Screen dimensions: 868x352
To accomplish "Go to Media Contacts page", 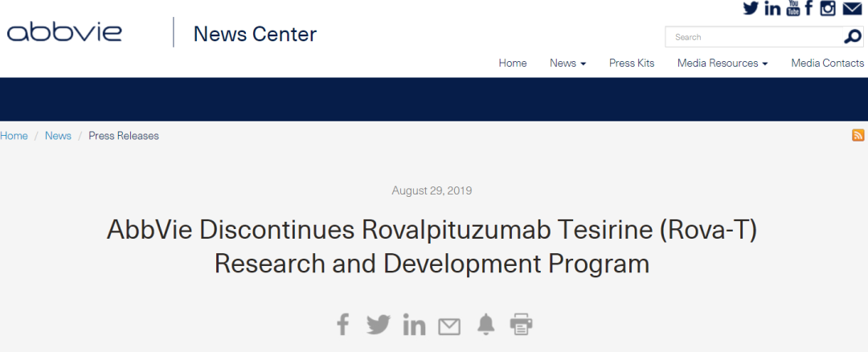I will click(x=828, y=63).
